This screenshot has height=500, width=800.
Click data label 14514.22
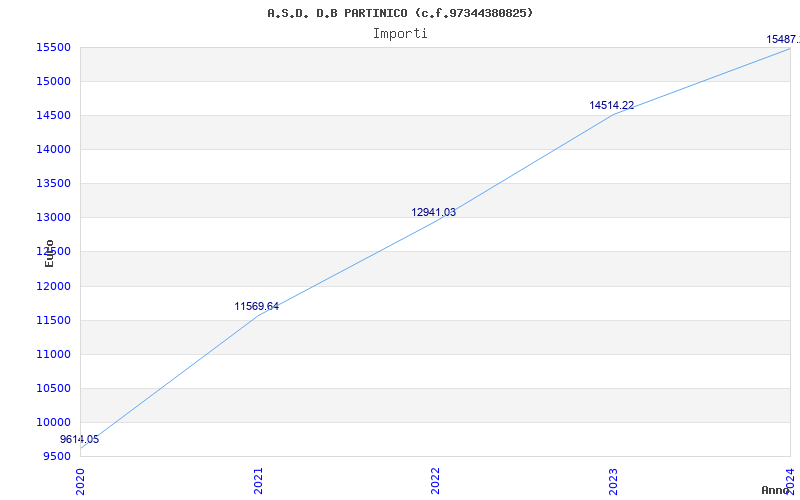click(x=612, y=106)
